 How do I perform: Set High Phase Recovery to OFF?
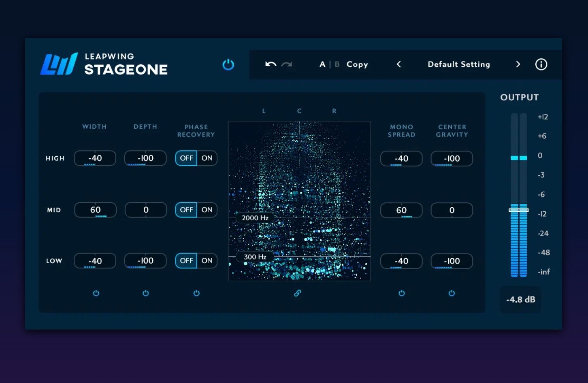pos(186,158)
